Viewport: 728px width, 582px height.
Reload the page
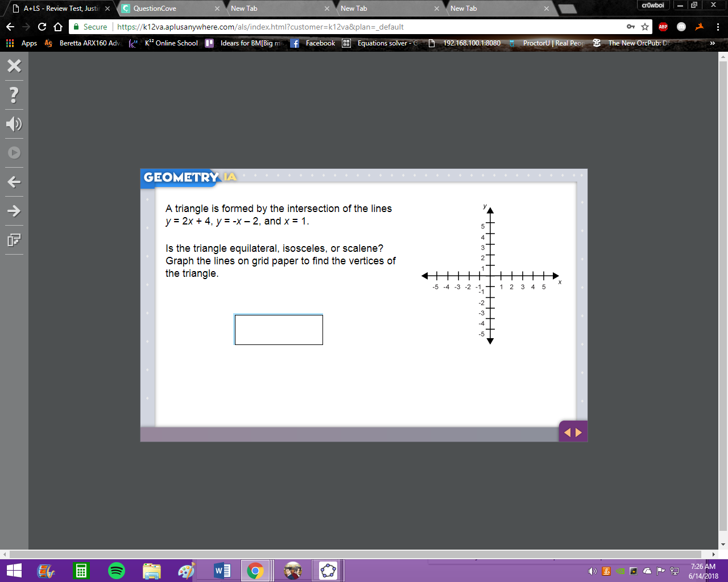pos(42,27)
